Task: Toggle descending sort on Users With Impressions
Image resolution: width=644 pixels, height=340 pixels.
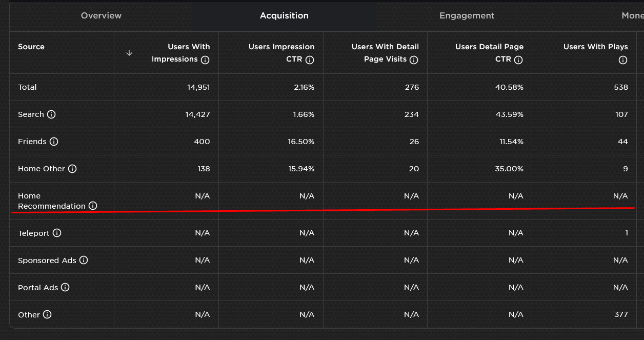Action: (x=130, y=53)
